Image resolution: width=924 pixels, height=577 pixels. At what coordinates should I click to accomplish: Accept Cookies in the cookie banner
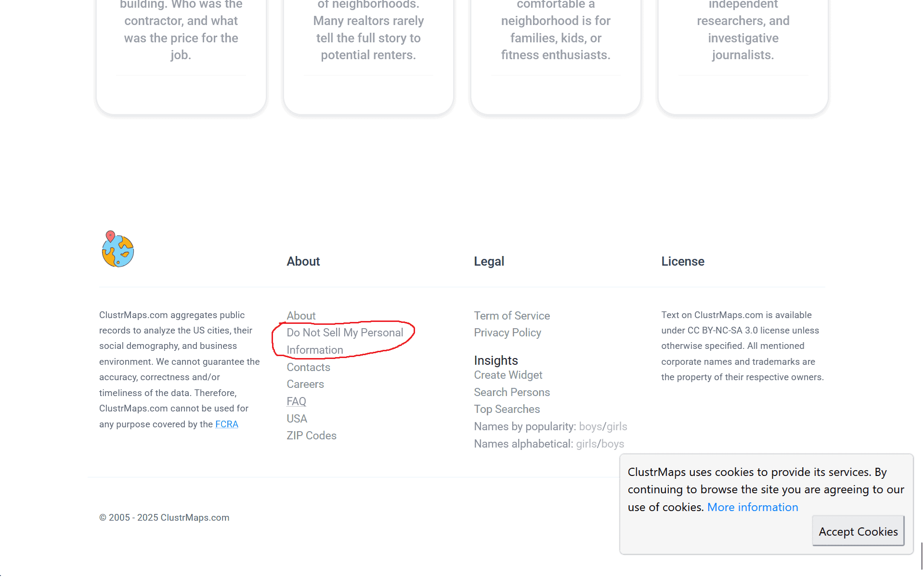click(858, 531)
